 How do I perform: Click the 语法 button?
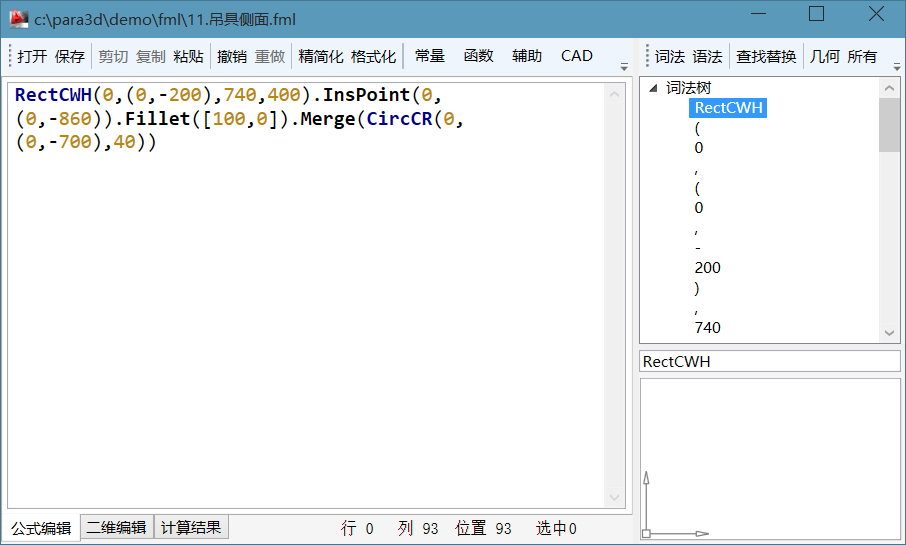pyautogui.click(x=707, y=56)
